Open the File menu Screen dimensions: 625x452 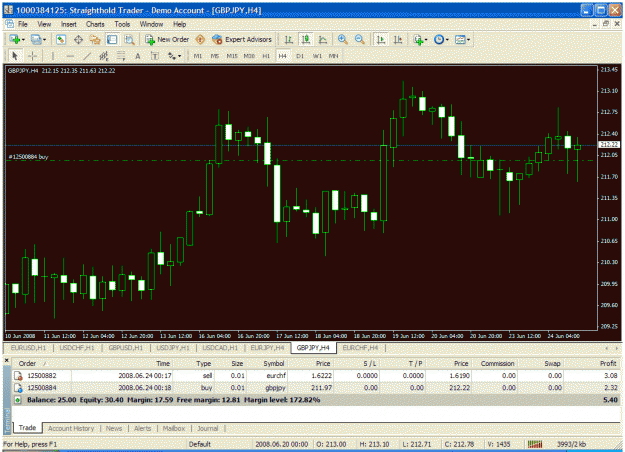(x=23, y=24)
